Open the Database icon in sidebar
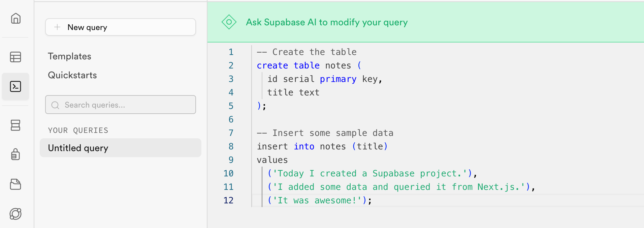 coord(15,125)
